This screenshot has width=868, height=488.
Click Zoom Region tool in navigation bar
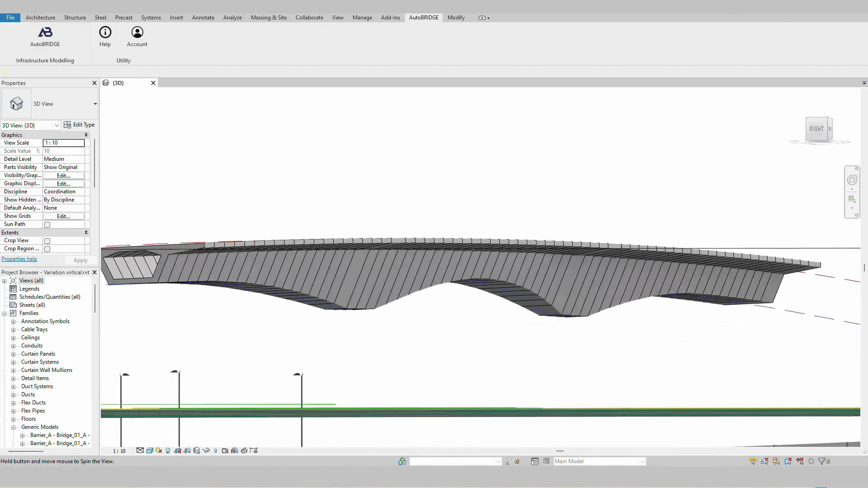pos(852,199)
